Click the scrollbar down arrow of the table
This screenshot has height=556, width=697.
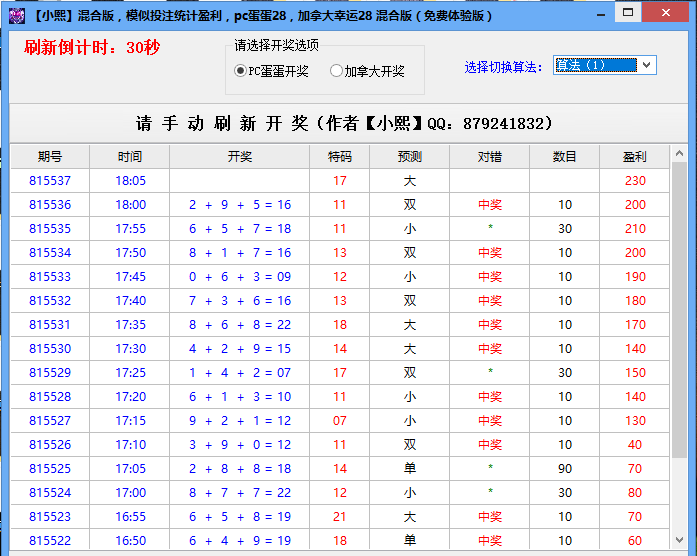point(679,540)
